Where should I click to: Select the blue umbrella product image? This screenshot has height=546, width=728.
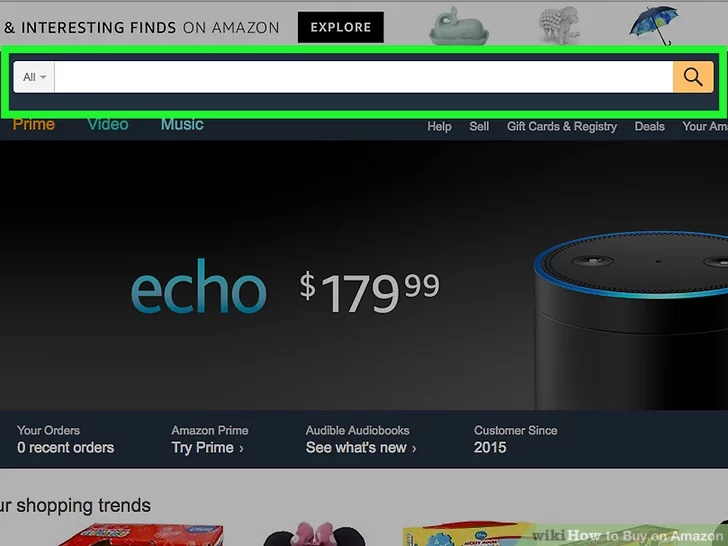click(654, 25)
